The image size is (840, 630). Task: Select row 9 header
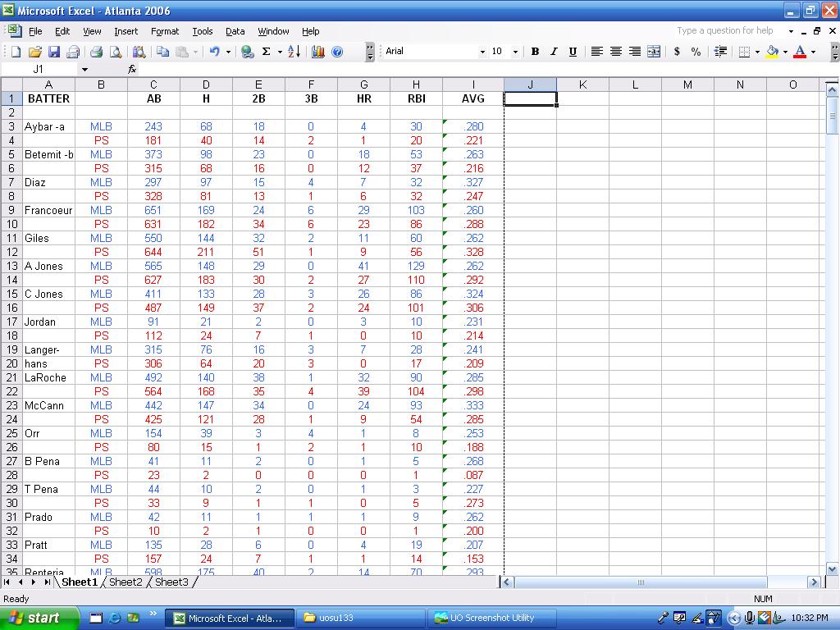[11, 210]
